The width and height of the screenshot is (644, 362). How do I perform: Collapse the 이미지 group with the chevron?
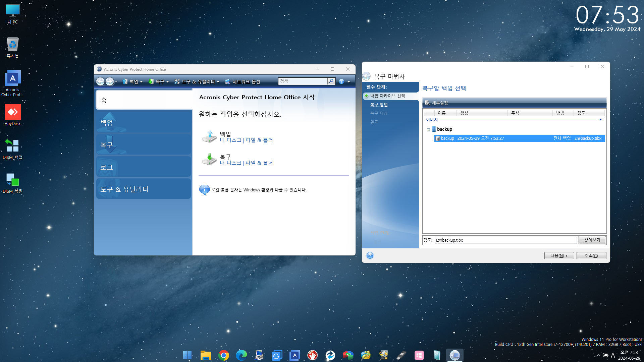point(600,120)
